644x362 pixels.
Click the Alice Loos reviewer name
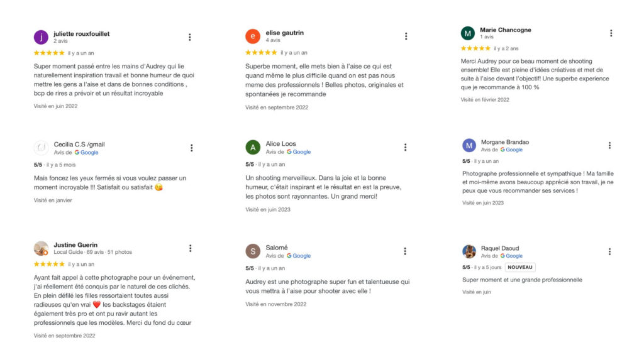(x=280, y=144)
